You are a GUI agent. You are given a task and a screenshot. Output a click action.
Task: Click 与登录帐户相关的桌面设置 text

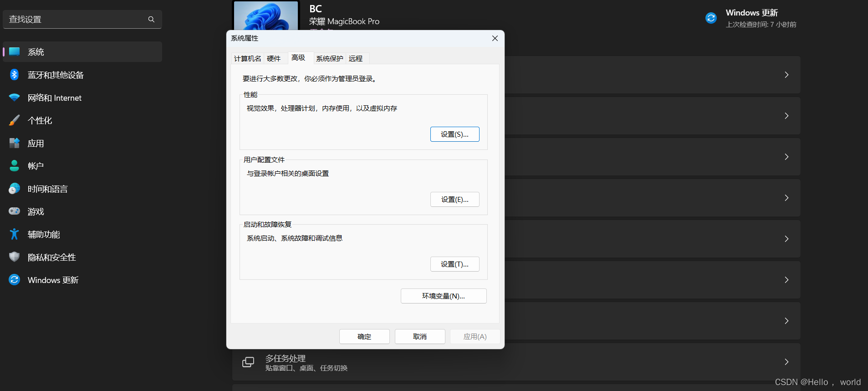288,174
